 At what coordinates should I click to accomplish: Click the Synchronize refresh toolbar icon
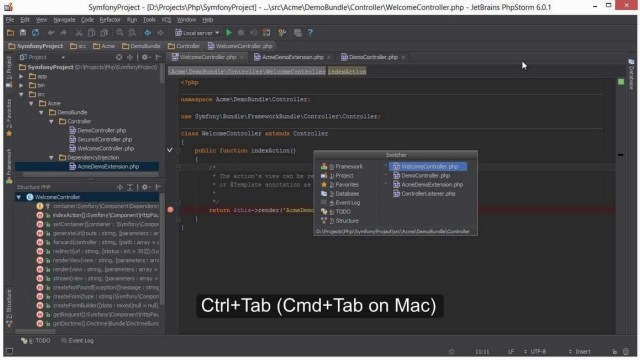(x=36, y=33)
